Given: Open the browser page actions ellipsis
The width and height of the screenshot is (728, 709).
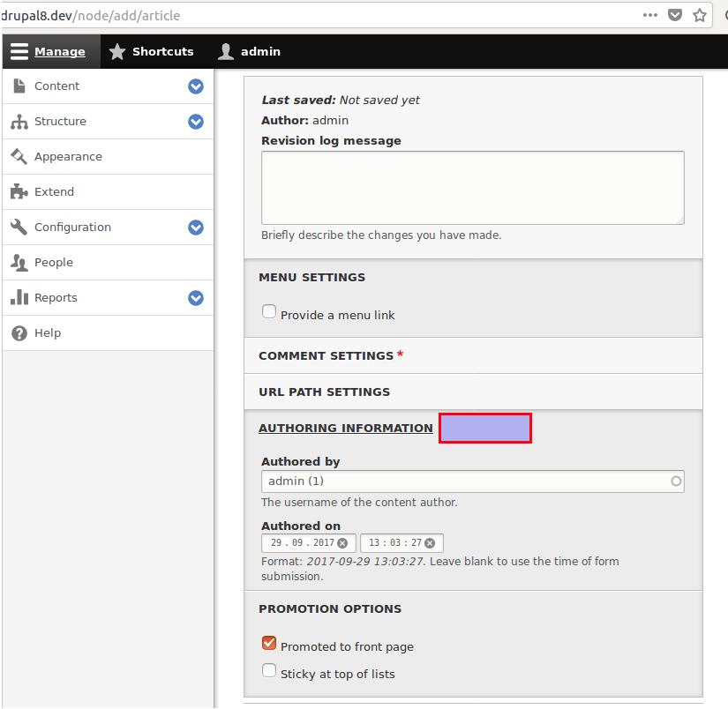Looking at the screenshot, I should coord(650,15).
